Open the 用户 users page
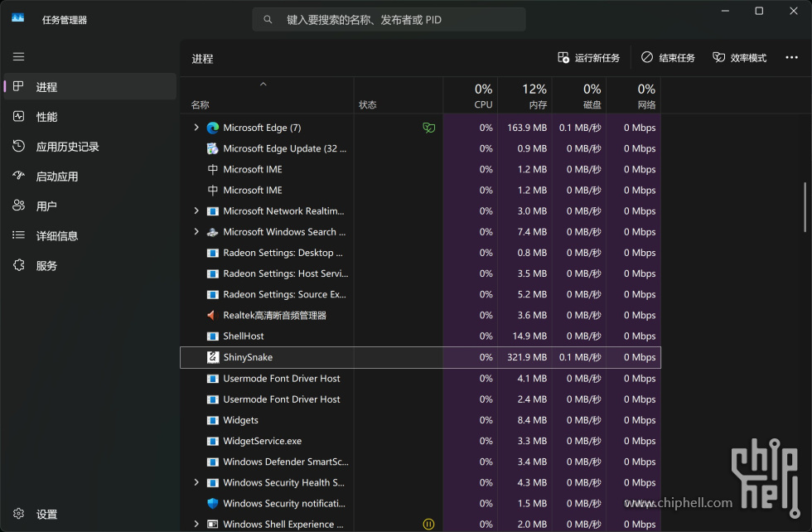This screenshot has width=812, height=532. coord(46,206)
